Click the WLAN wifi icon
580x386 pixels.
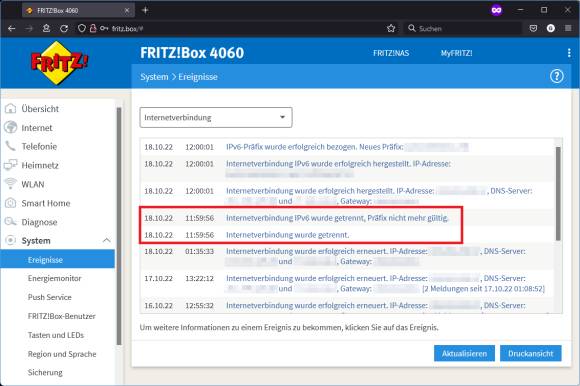pyautogui.click(x=11, y=184)
